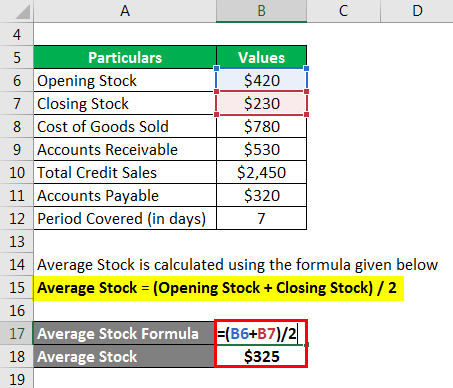The height and width of the screenshot is (388, 453).
Task: Select row 9 header
Action: coord(17,149)
